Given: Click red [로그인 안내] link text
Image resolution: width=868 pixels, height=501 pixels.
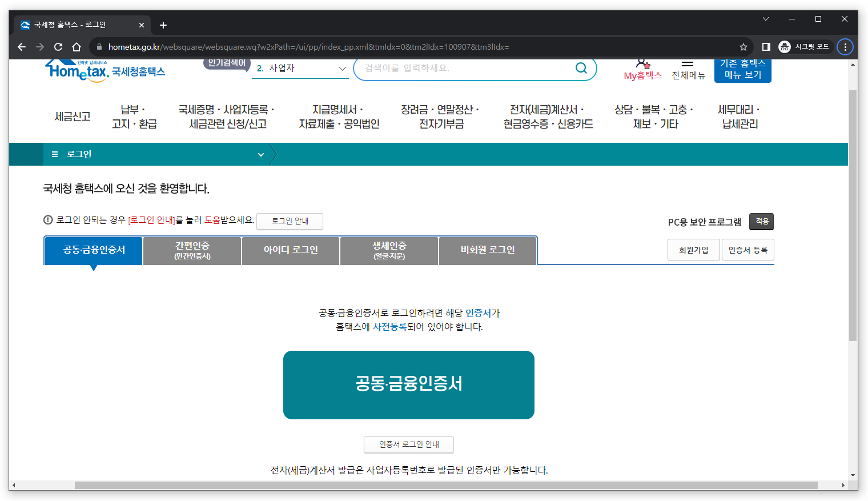Looking at the screenshot, I should coord(152,220).
